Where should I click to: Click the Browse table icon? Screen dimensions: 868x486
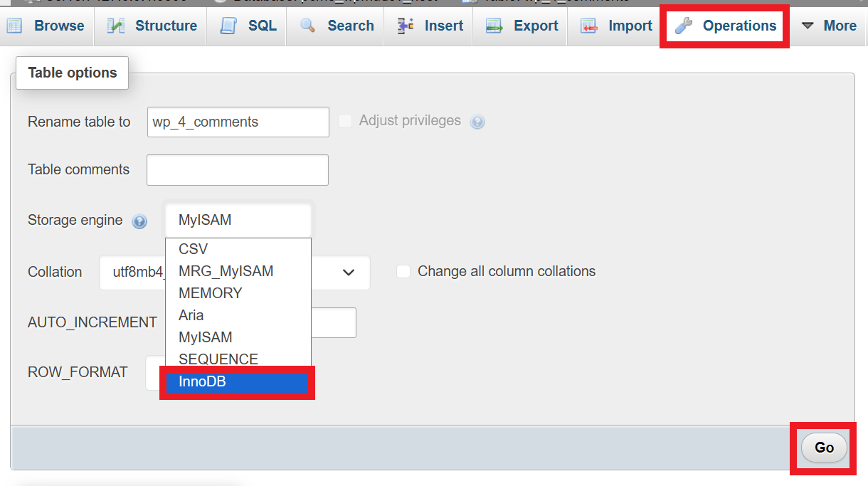14,26
